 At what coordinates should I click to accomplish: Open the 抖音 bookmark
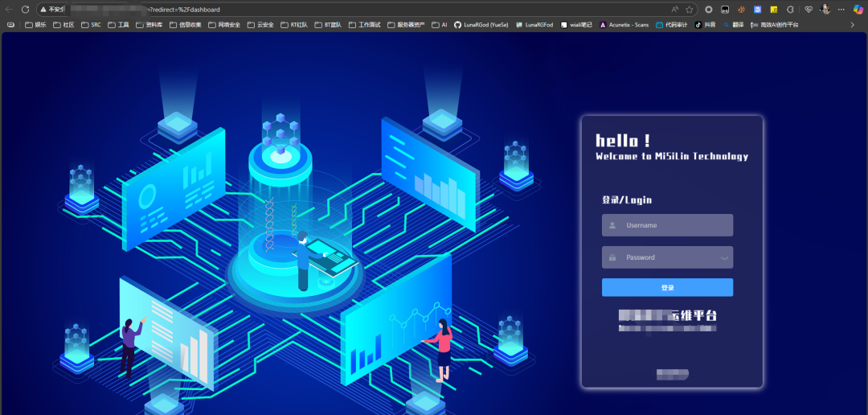coord(706,24)
